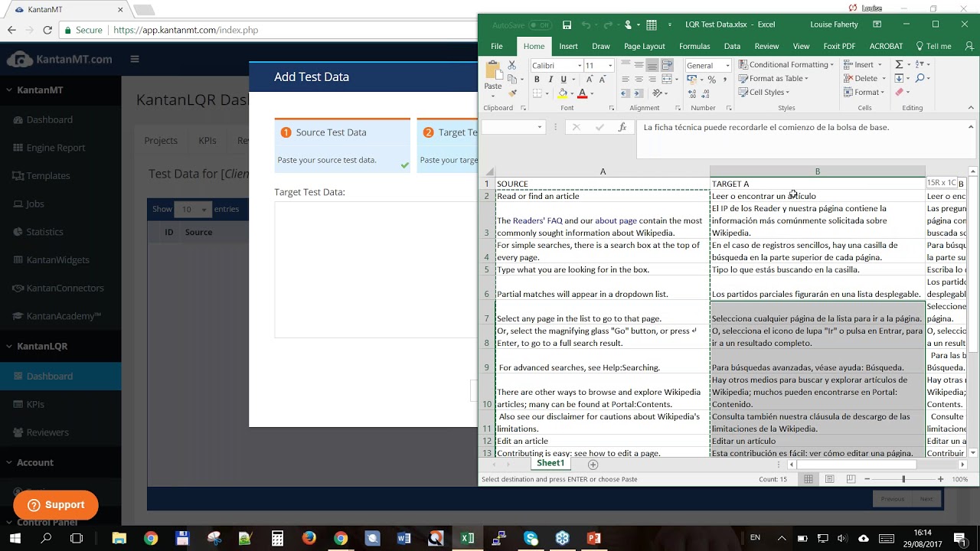Open the Show entries count dropdown in KantanMT

(193, 209)
